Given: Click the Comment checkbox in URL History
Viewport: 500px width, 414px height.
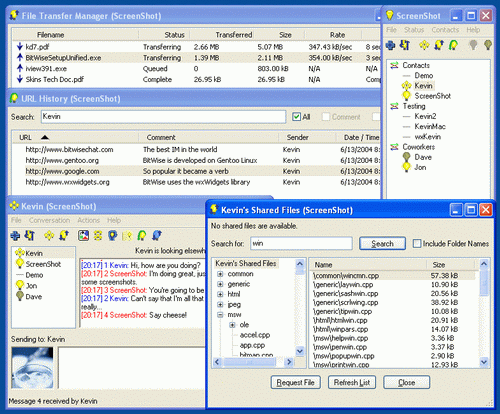Looking at the screenshot, I should coord(326,117).
